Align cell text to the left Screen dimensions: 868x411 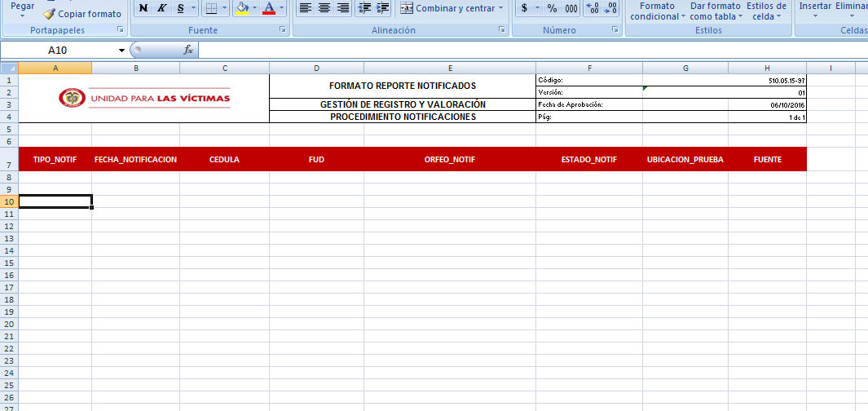306,8
